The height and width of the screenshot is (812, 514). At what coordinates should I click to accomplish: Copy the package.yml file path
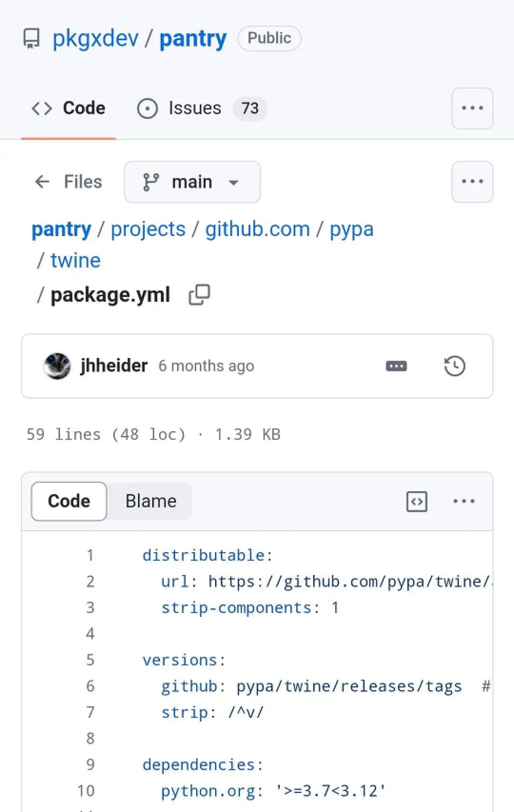point(199,295)
